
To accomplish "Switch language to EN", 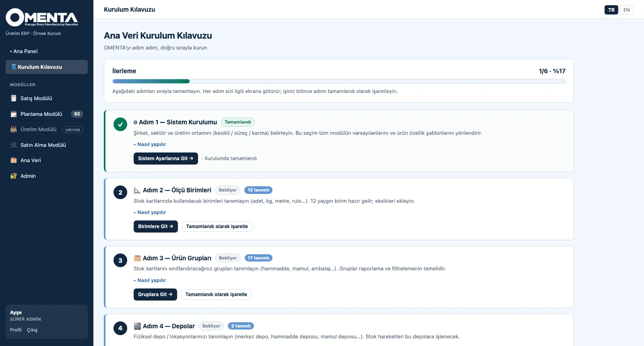I will [626, 10].
